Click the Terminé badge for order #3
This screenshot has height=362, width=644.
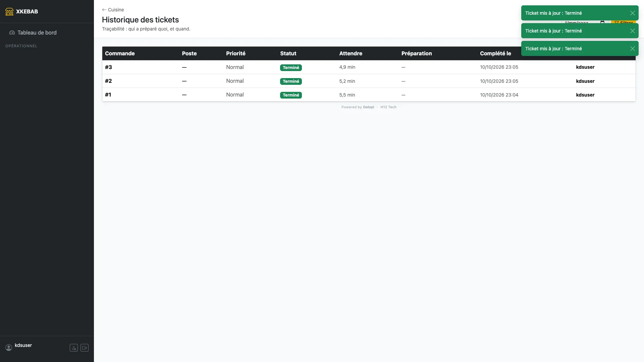click(291, 68)
